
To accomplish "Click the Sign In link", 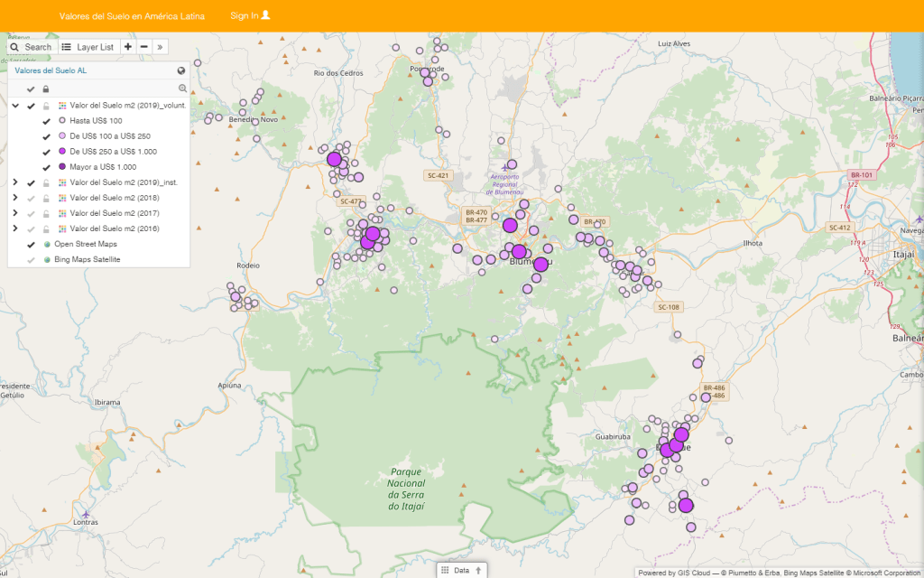I will 244,16.
